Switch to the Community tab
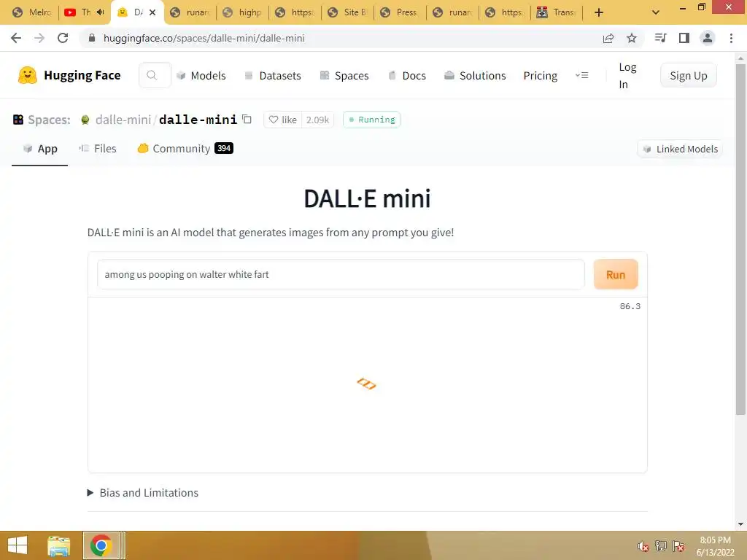Screen dimensions: 747x560 coord(185,149)
